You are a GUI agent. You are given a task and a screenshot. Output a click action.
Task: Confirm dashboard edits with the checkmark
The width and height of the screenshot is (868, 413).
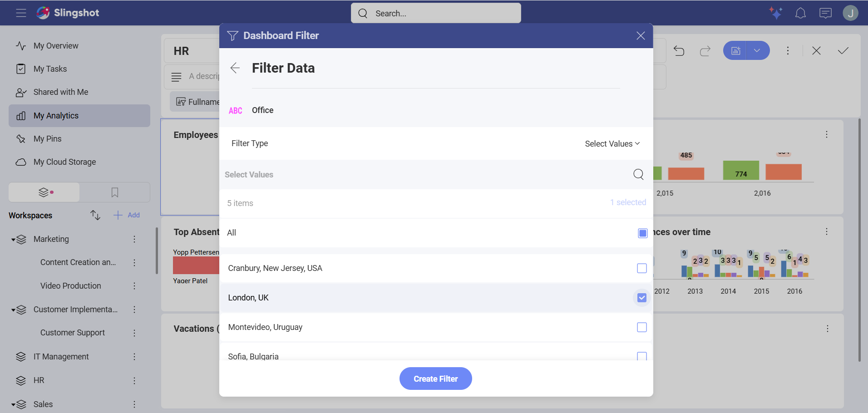pos(843,51)
